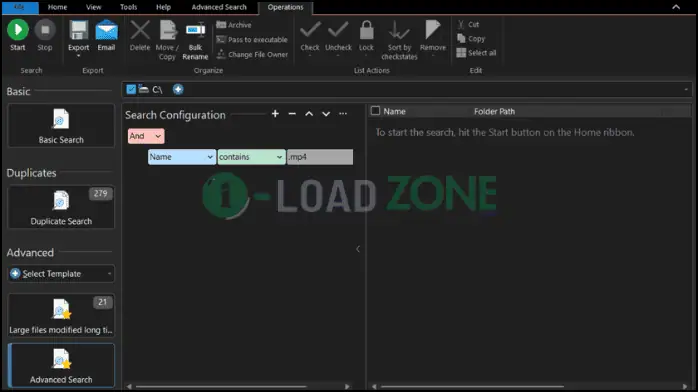Toggle the Name column select-all checkbox

point(376,111)
